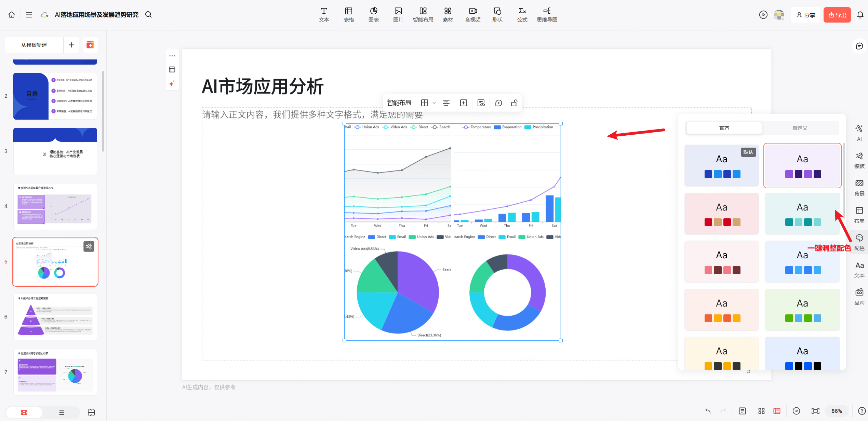Select the purple color scheme
Image resolution: width=868 pixels, height=421 pixels.
802,166
